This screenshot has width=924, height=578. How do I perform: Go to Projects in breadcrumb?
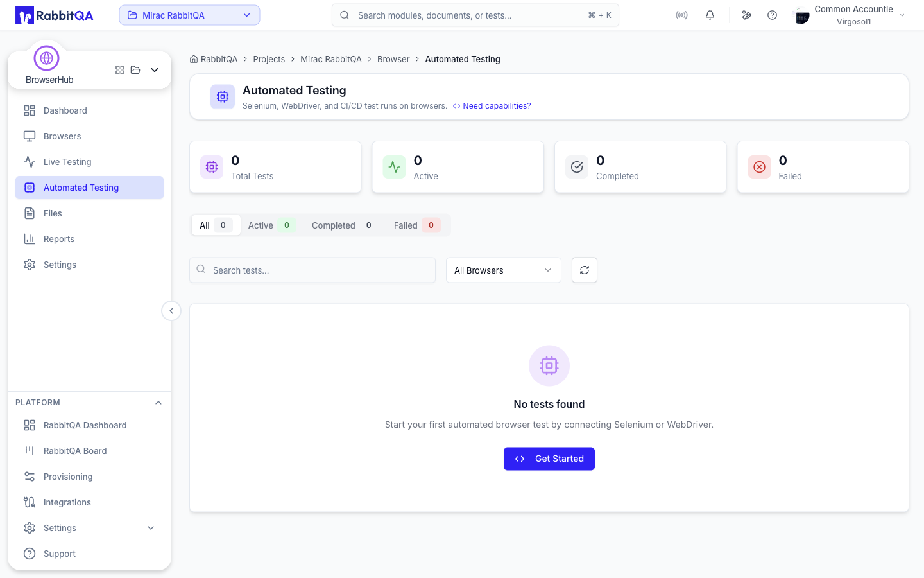[x=269, y=59]
